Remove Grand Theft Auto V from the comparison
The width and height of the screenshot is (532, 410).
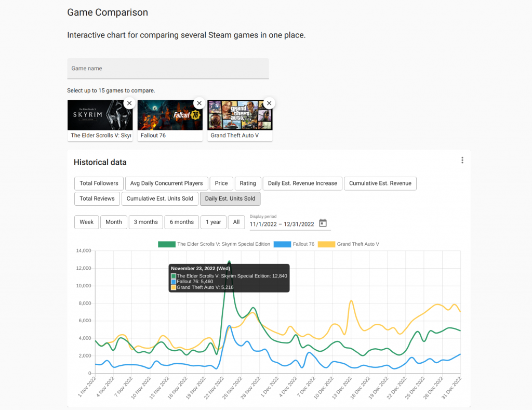[x=269, y=103]
